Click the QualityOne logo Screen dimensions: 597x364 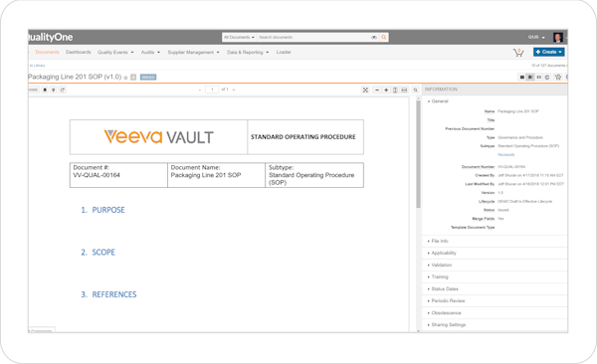51,38
